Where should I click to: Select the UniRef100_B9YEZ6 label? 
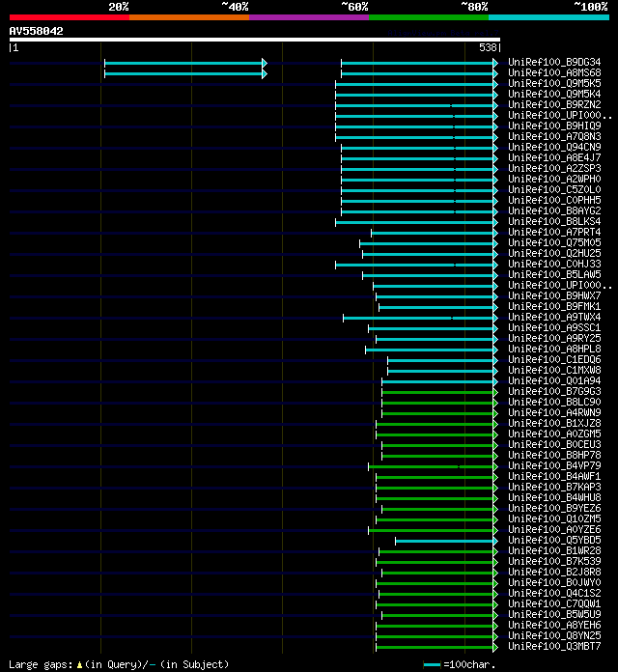pos(554,508)
